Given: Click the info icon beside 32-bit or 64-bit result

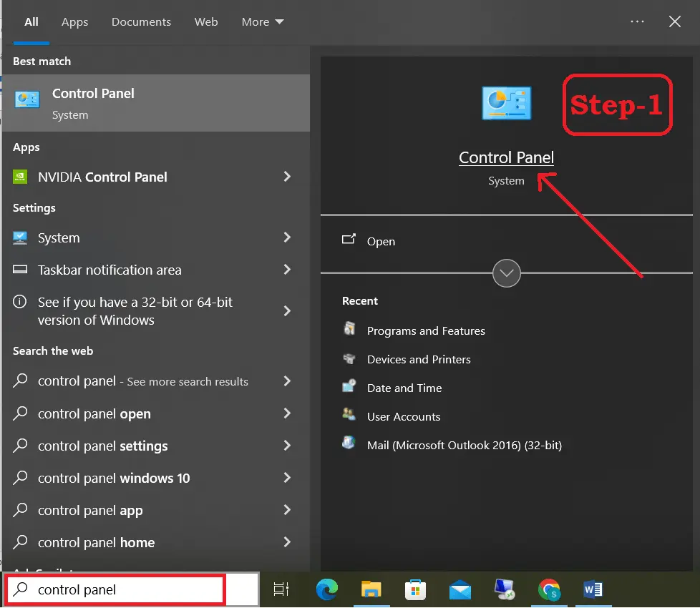Looking at the screenshot, I should (19, 302).
